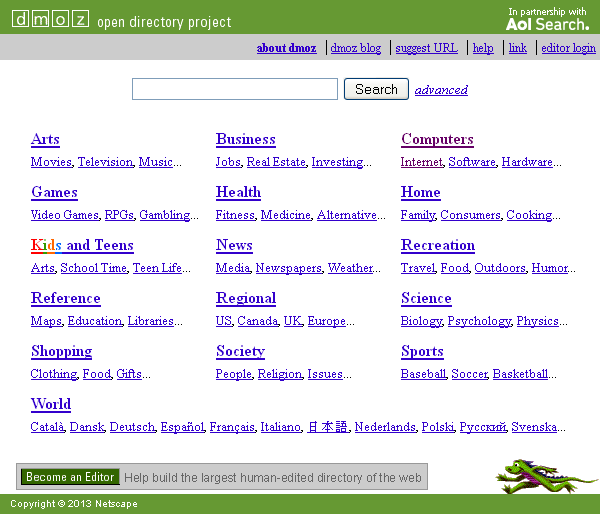The height and width of the screenshot is (515, 600).
Task: Click the Maps link
Action: (x=46, y=321)
